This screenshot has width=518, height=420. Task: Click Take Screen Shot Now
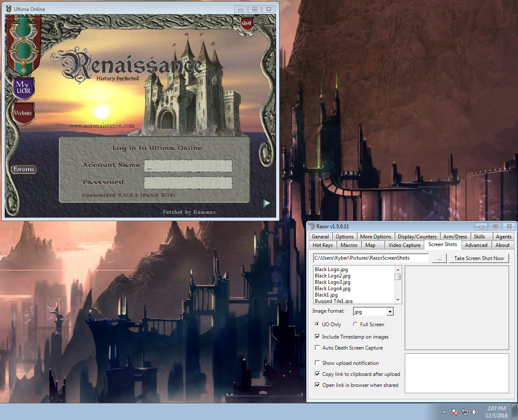479,258
